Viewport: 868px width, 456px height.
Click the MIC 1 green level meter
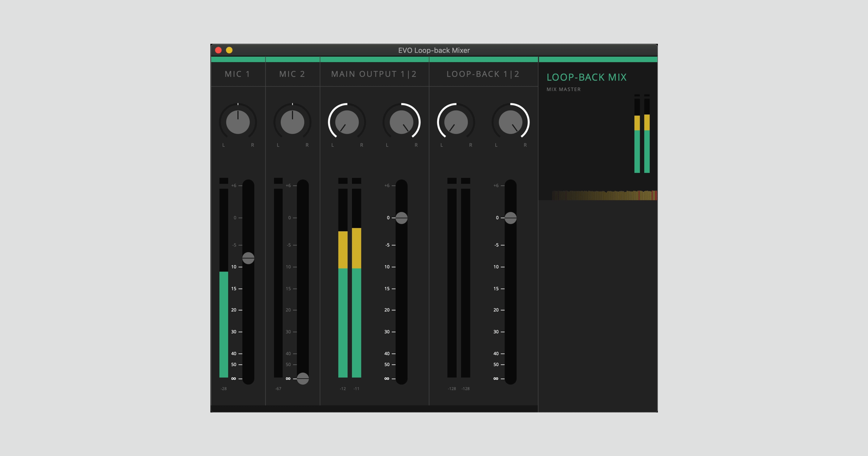224,324
